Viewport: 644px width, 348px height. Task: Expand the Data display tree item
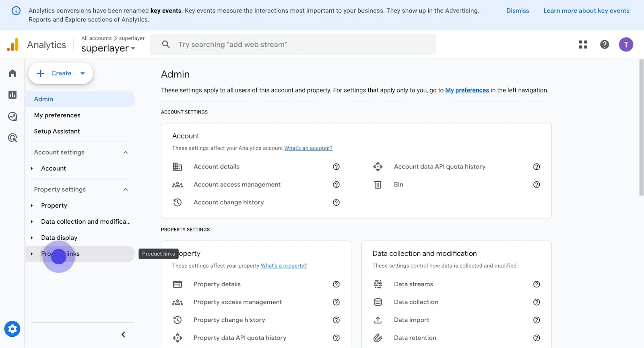click(x=32, y=238)
